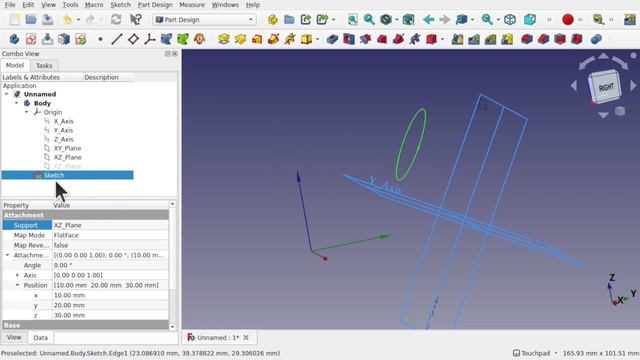Viewport: 640px width, 360px height.
Task: Create a datum line
Action: click(x=117, y=39)
